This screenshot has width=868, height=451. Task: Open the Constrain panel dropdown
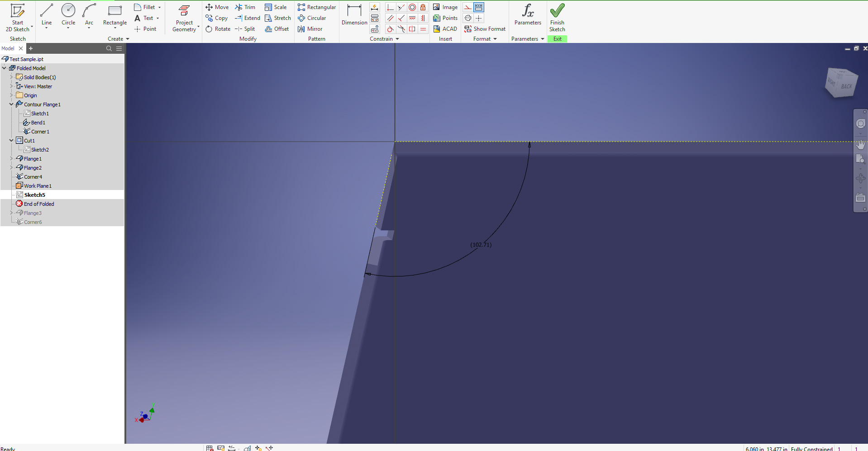[397, 39]
